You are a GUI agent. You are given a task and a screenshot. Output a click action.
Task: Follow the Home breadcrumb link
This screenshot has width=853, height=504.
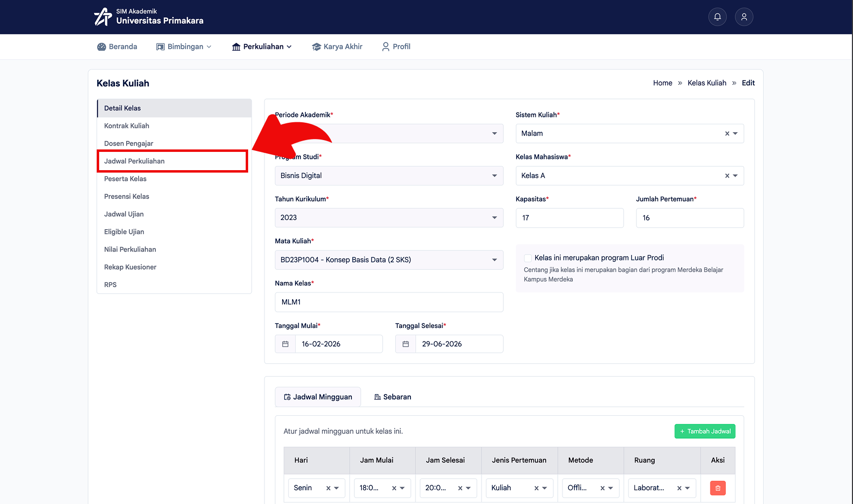663,83
